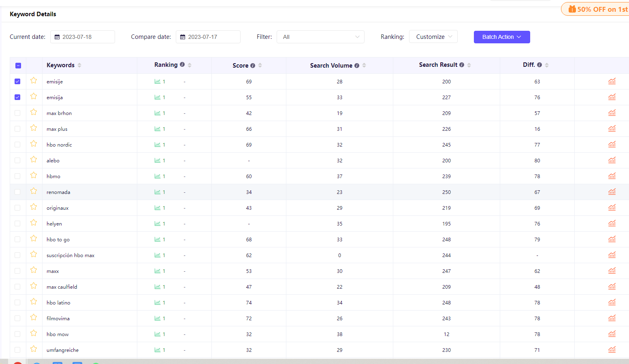The image size is (629, 364).
Task: Sort by Diff. column arrows
Action: 547,65
